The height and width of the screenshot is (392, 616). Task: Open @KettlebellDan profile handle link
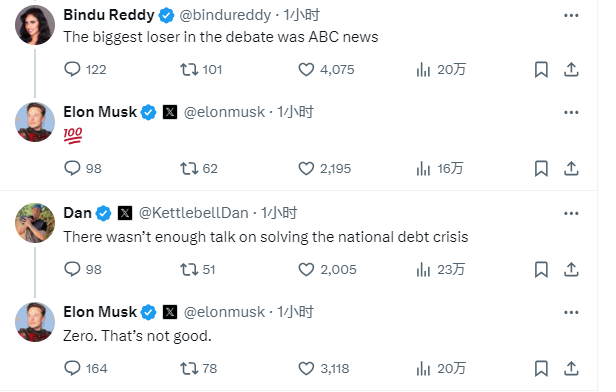193,213
